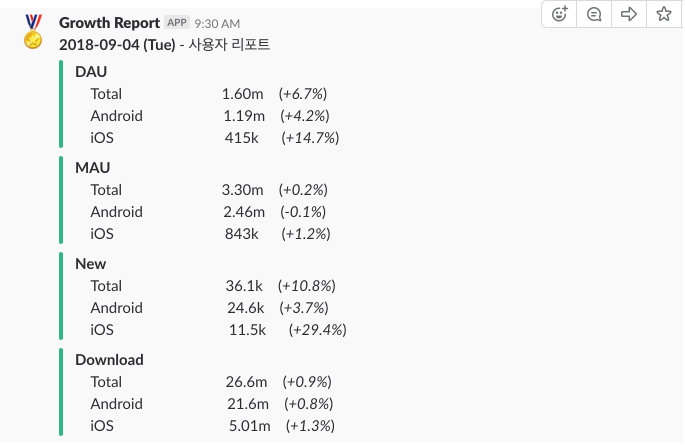Star the Growth Report message

click(664, 14)
